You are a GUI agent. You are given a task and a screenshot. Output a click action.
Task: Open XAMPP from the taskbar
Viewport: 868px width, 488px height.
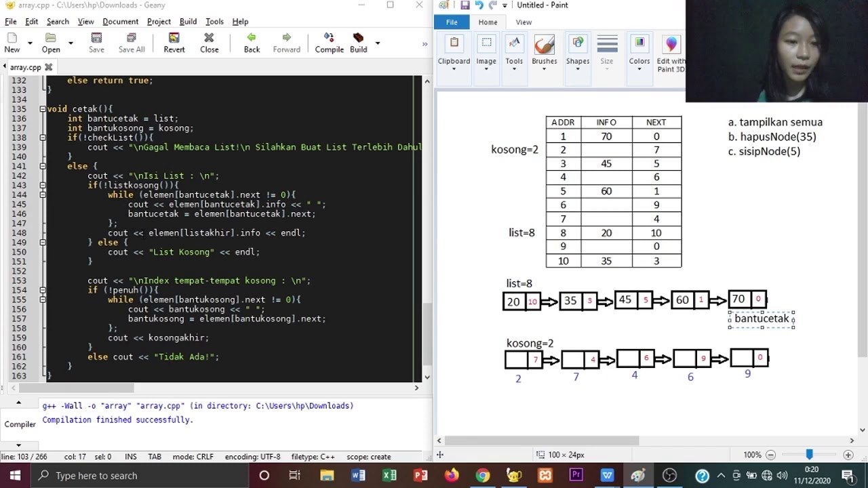click(x=545, y=475)
